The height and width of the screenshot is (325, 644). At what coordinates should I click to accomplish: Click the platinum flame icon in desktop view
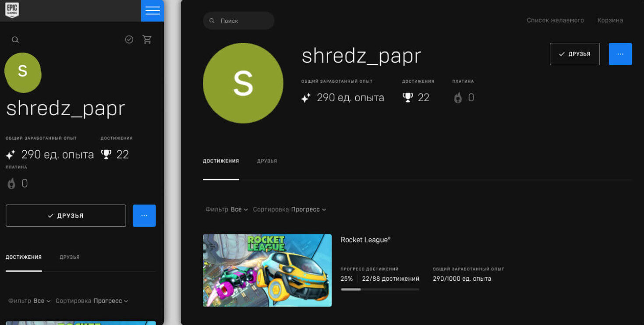click(x=458, y=98)
